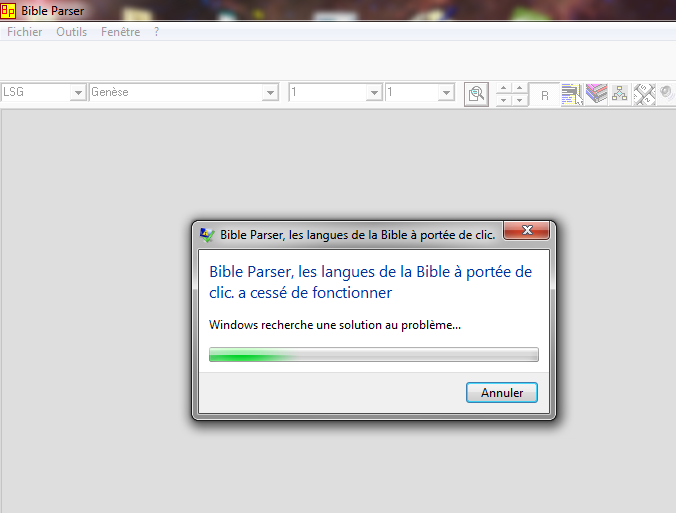Click the right down stepper arrow
This screenshot has height=513, width=676.
520,100
